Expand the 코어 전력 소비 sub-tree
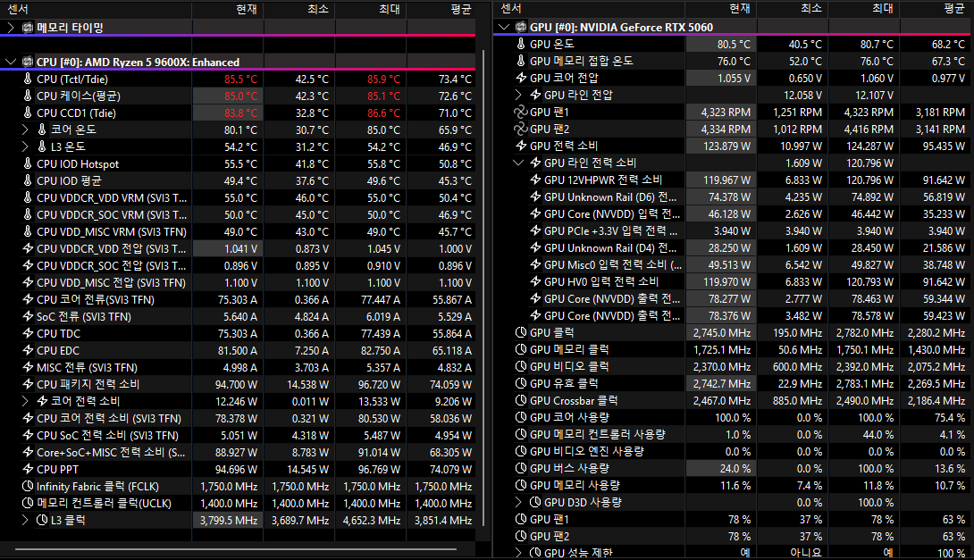The height and width of the screenshot is (560, 974). pos(25,401)
